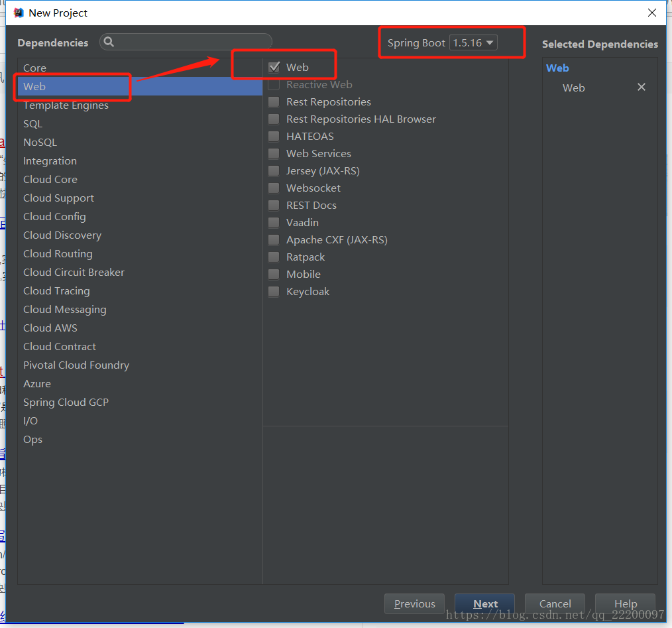Enable Web Services dependency
Image resolution: width=672 pixels, height=628 pixels.
[274, 154]
